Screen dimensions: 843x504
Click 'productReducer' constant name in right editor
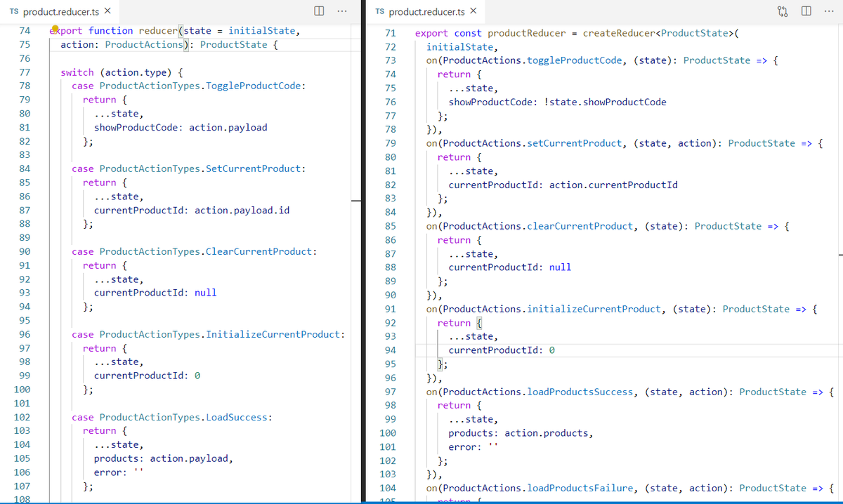(x=527, y=33)
